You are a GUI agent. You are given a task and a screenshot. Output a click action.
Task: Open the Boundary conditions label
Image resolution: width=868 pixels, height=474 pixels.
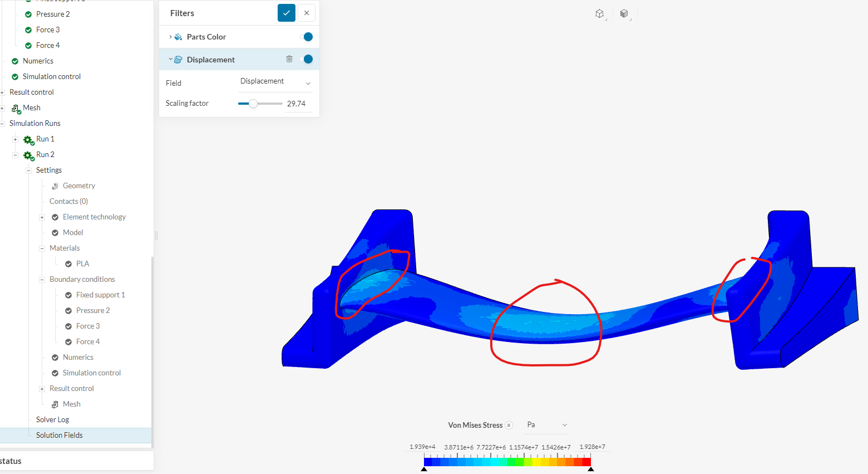coord(82,280)
